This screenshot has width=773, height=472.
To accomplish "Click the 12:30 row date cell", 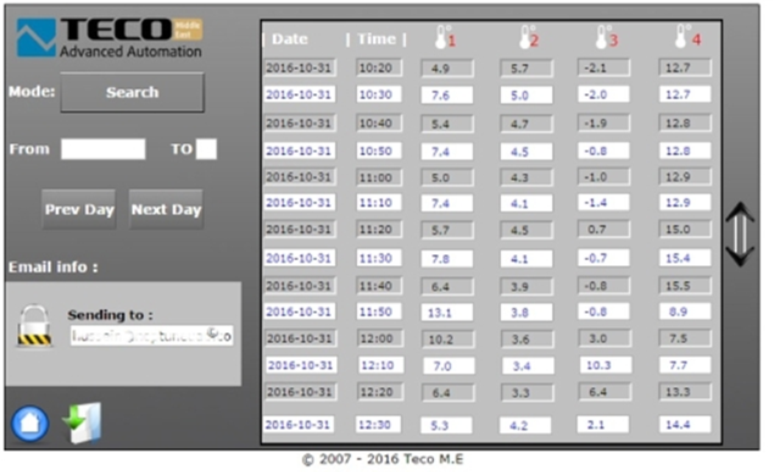I will [299, 424].
